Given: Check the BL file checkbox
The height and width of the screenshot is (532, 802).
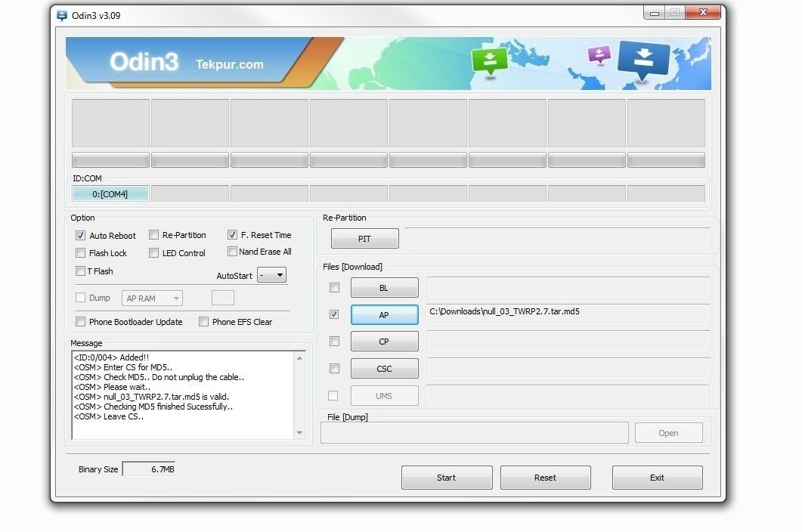Looking at the screenshot, I should (335, 287).
